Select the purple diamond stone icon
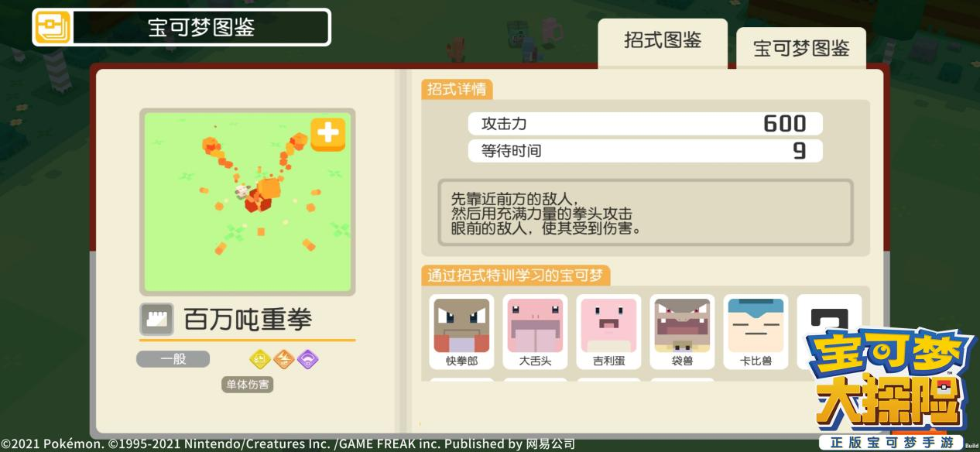 pos(308,359)
